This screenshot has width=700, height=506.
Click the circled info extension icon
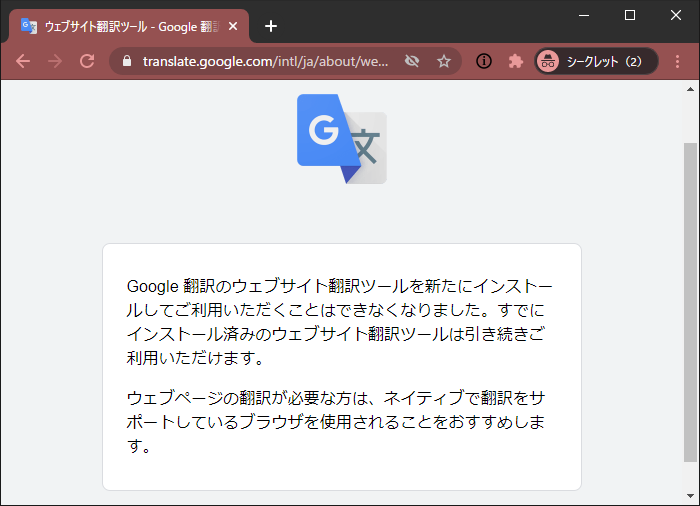(x=484, y=61)
